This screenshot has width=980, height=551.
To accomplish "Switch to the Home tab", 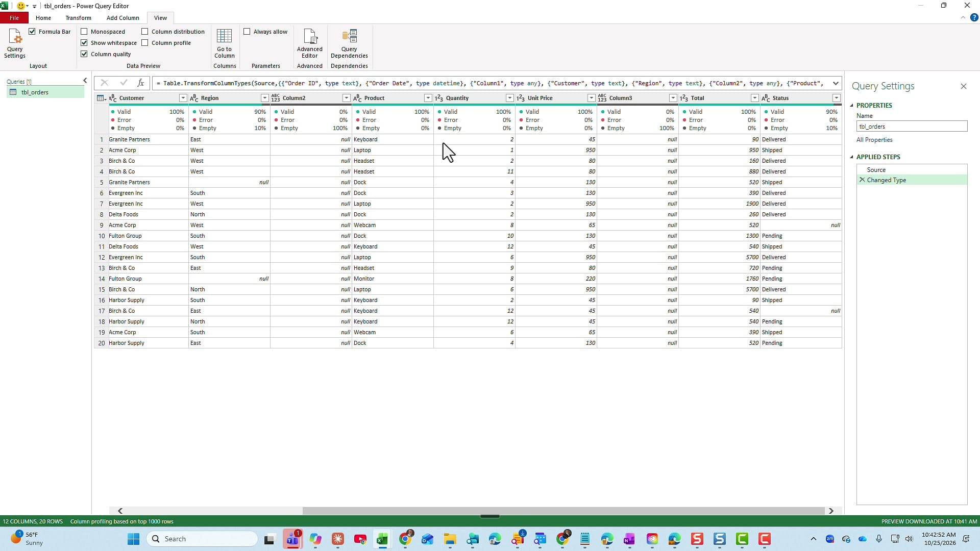I will click(43, 18).
